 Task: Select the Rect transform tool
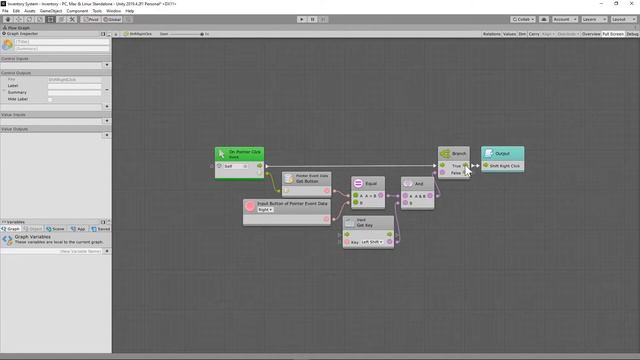pyautogui.click(x=50, y=19)
